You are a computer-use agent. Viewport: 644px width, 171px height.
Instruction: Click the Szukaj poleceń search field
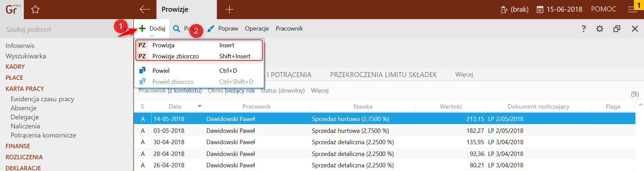[57, 30]
